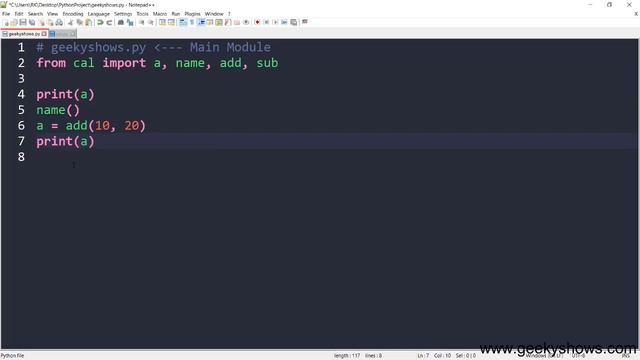This screenshot has height=360, width=640.
Task: Toggle the indent guide toolbar button
Action: (x=201, y=22)
